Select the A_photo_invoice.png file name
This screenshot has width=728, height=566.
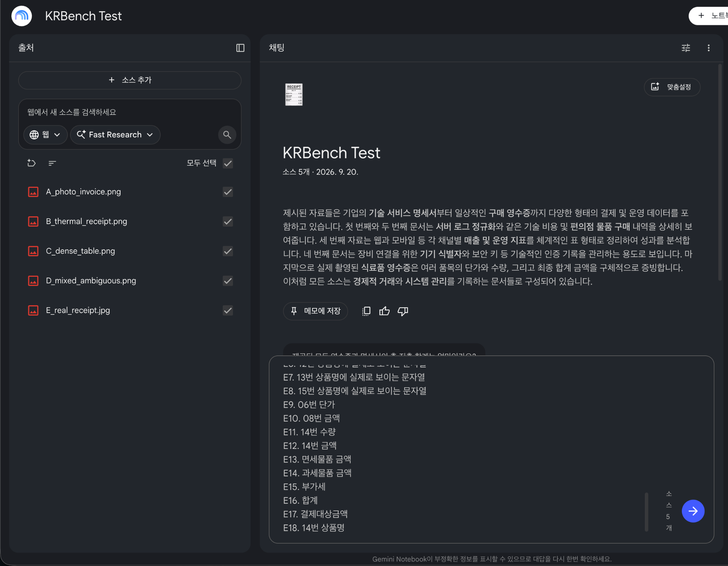(83, 192)
